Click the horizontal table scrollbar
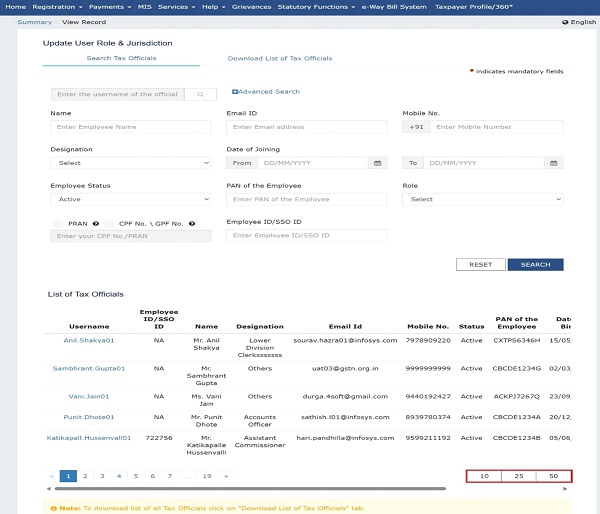 point(250,489)
